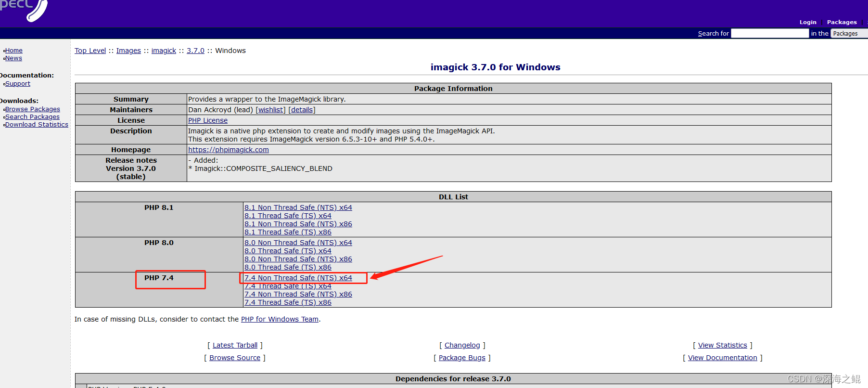Viewport: 868px width, 388px height.
Task: Download 7.4 Thread Safe (TS) x64
Action: [x=288, y=286]
